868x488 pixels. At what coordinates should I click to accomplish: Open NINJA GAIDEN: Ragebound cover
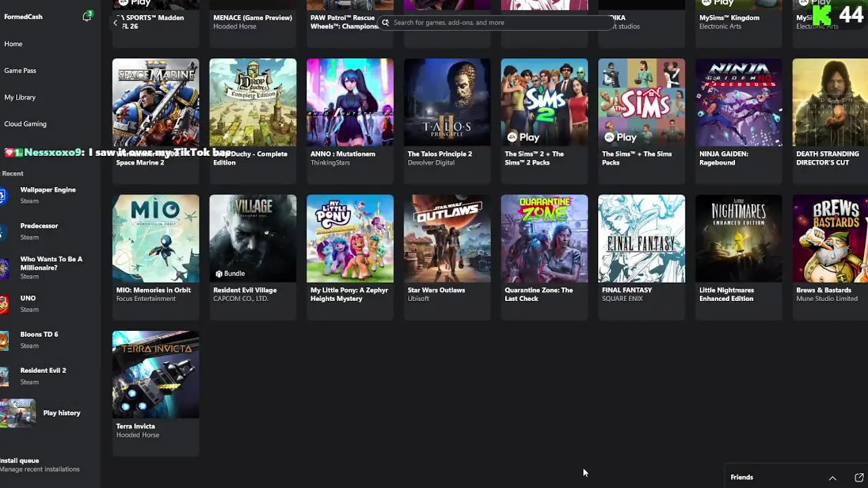tap(739, 102)
